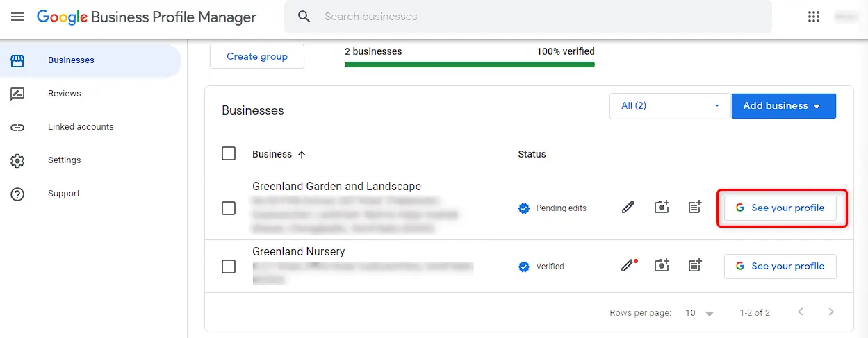Click the Create group button
Viewport: 868px width, 338px height.
(x=257, y=56)
